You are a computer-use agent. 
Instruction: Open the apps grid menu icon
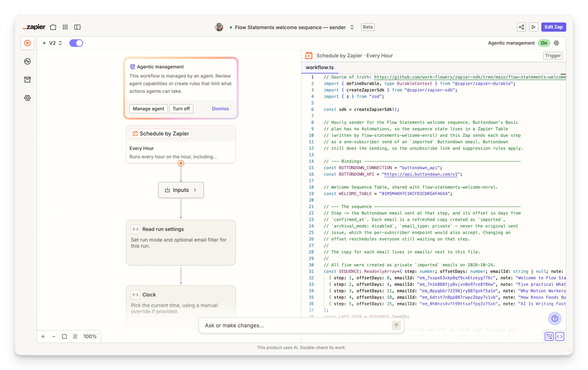pos(65,27)
